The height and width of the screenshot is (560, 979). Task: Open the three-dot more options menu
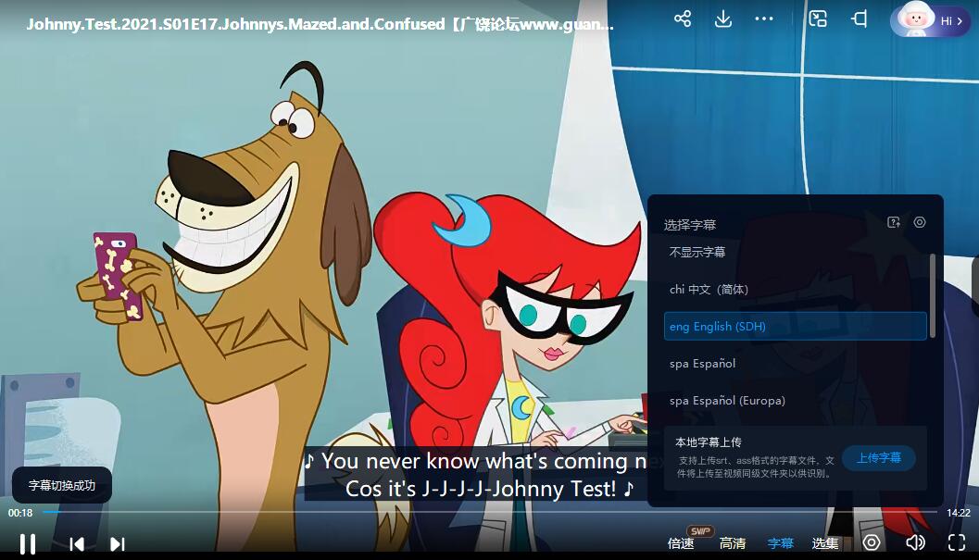tap(763, 19)
